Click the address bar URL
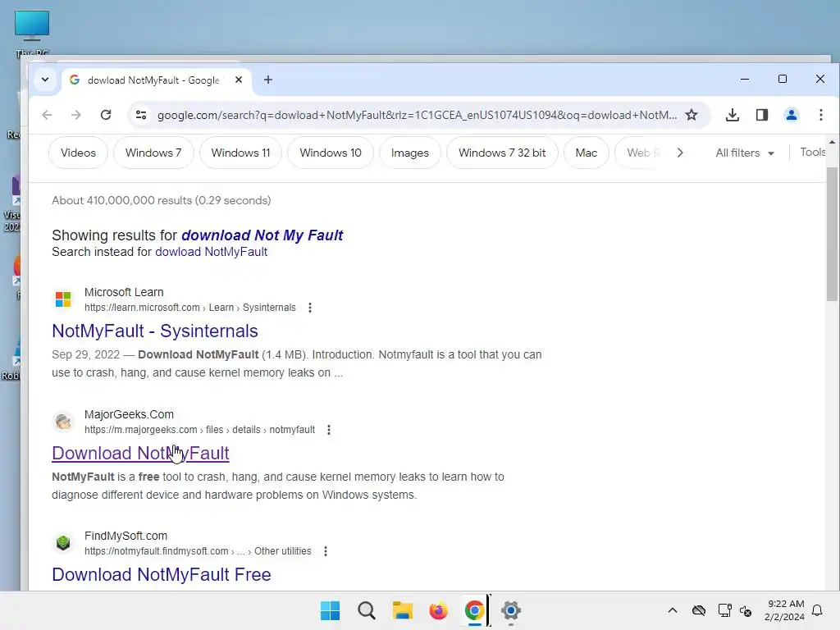840x630 pixels. [417, 115]
